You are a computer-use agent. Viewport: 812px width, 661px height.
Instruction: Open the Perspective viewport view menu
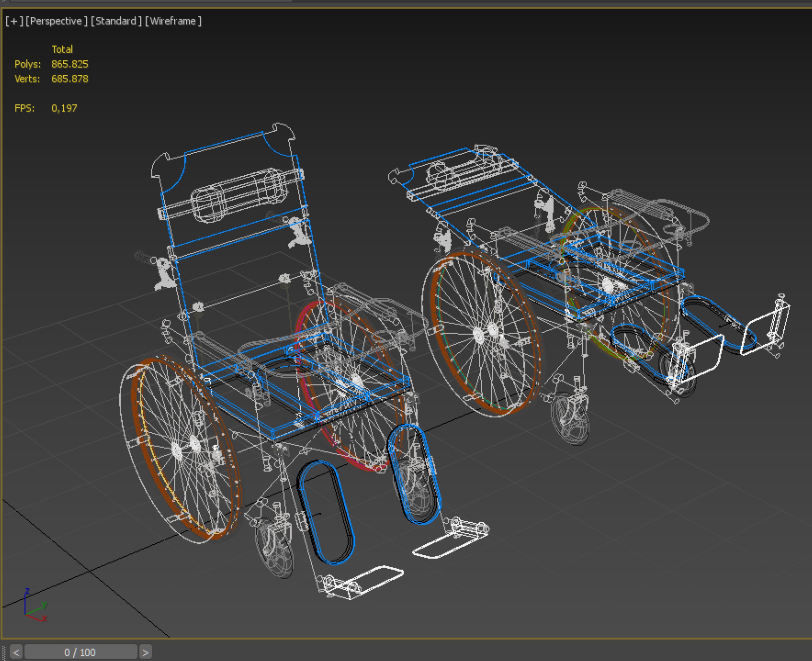(57, 21)
